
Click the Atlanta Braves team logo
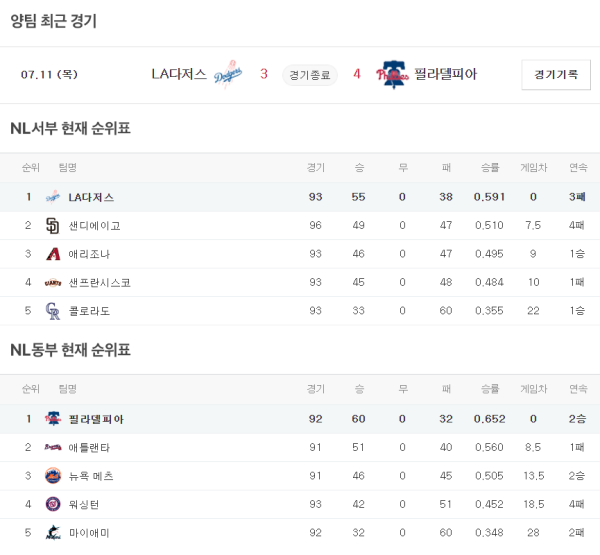point(53,447)
